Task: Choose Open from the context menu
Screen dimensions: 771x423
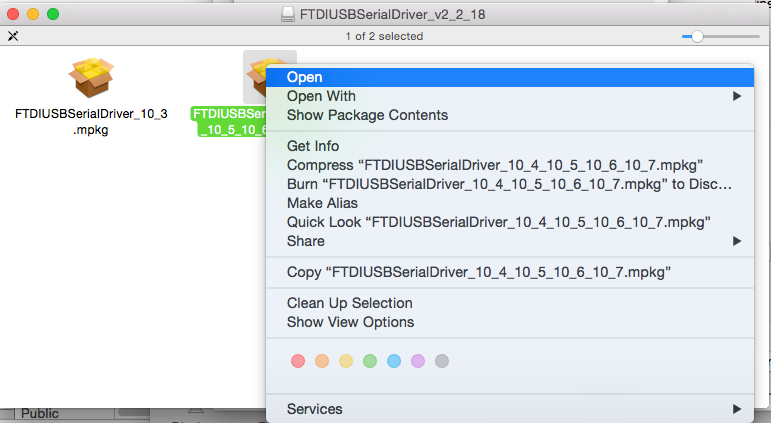Action: coord(510,77)
